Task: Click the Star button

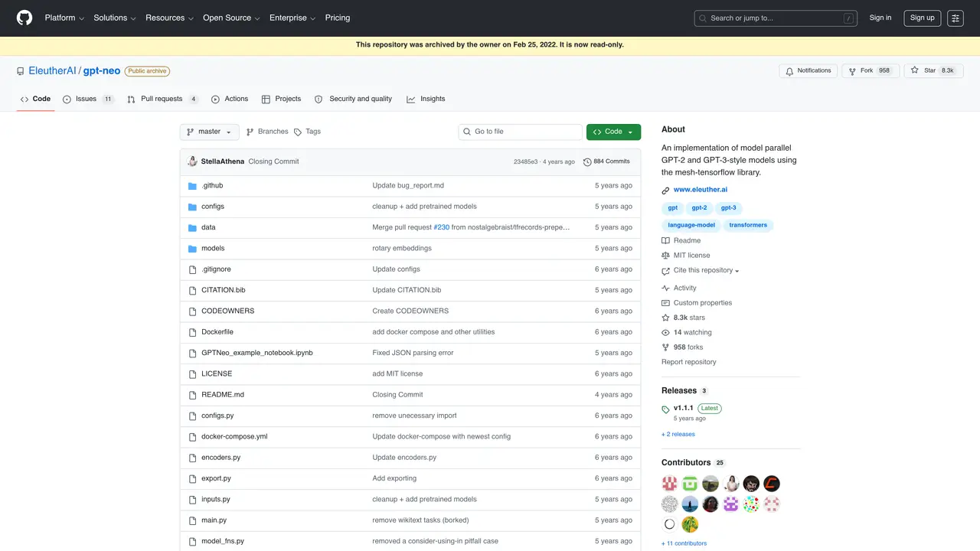Action: click(933, 70)
